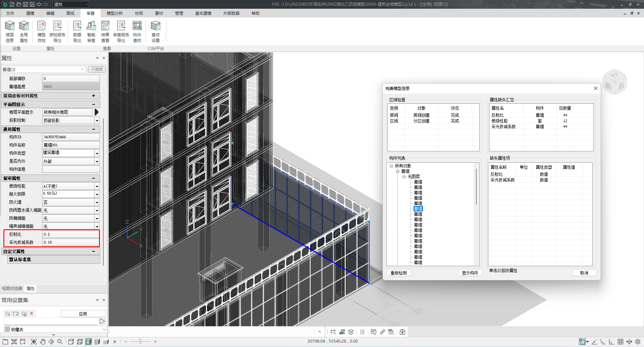Run the 模型自检 model self-check tool
The image size is (644, 347).
point(42,31)
